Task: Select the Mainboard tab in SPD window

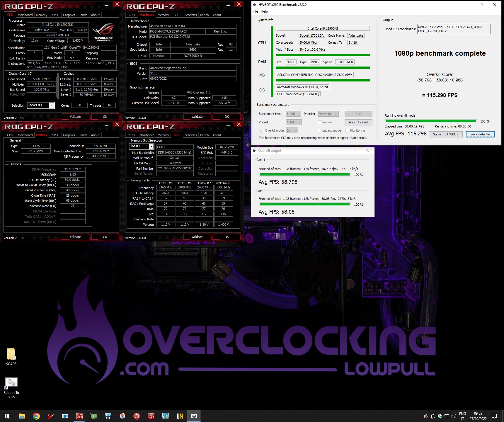Action: tap(147, 135)
